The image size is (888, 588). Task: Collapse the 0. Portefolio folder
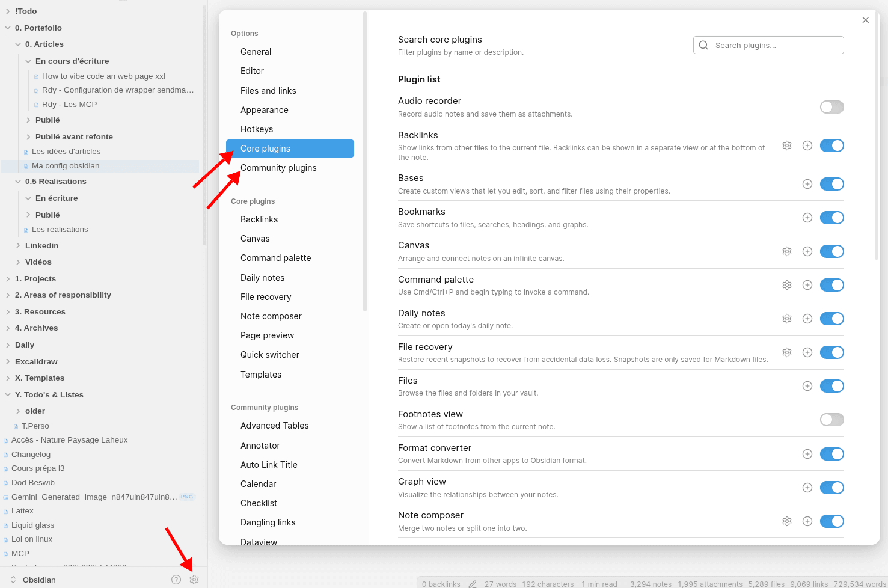[8, 28]
